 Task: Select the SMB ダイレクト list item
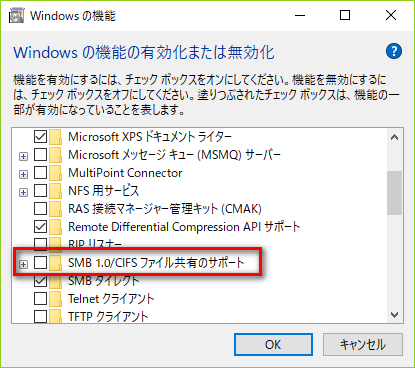coord(103,281)
